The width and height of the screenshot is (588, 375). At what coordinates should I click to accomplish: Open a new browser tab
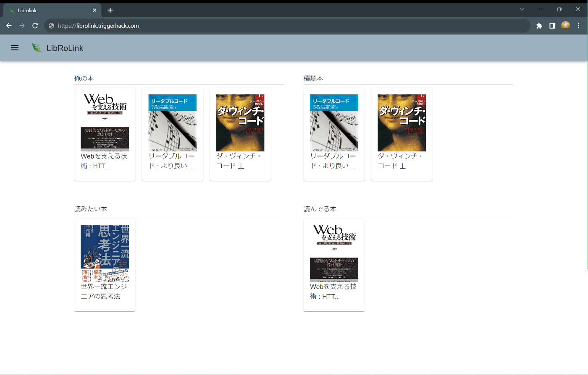point(110,10)
